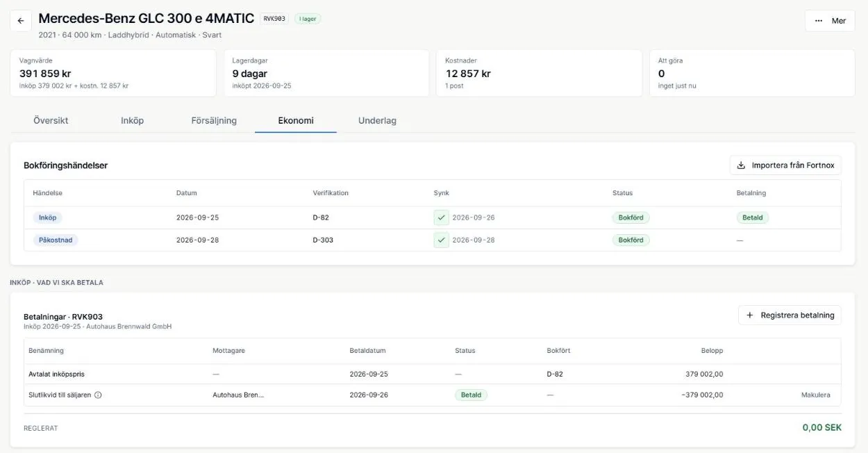This screenshot has height=453, width=868.
Task: Go to the Försäljning tab
Action: point(214,120)
